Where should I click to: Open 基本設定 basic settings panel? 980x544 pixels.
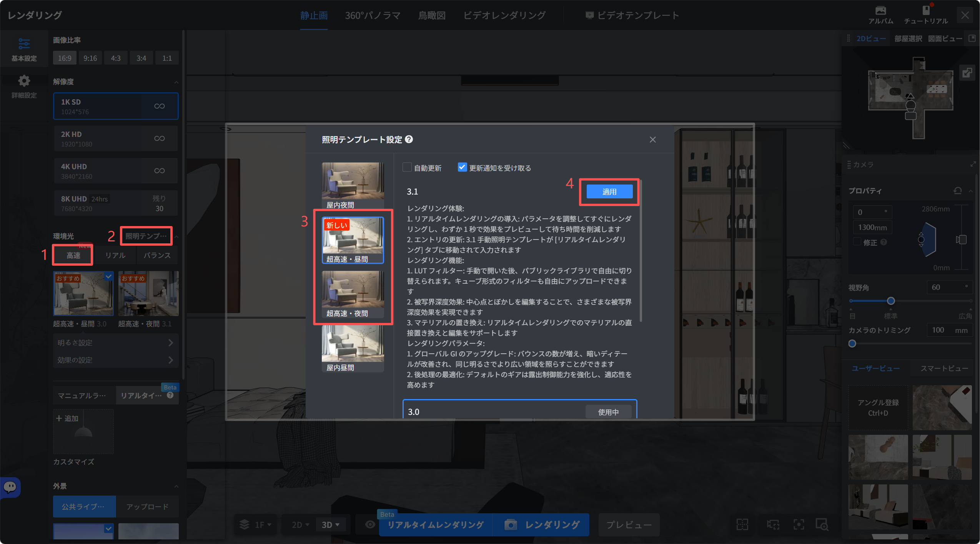coord(24,49)
